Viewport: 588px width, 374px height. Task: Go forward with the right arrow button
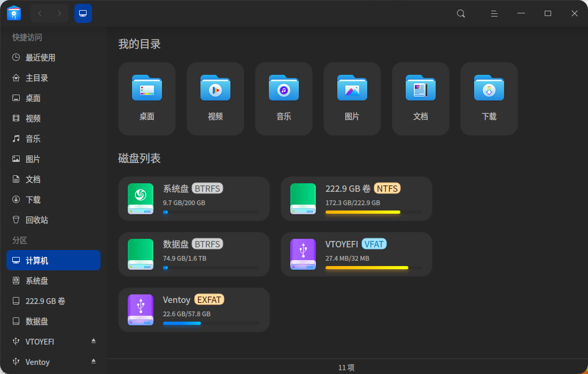(x=59, y=13)
